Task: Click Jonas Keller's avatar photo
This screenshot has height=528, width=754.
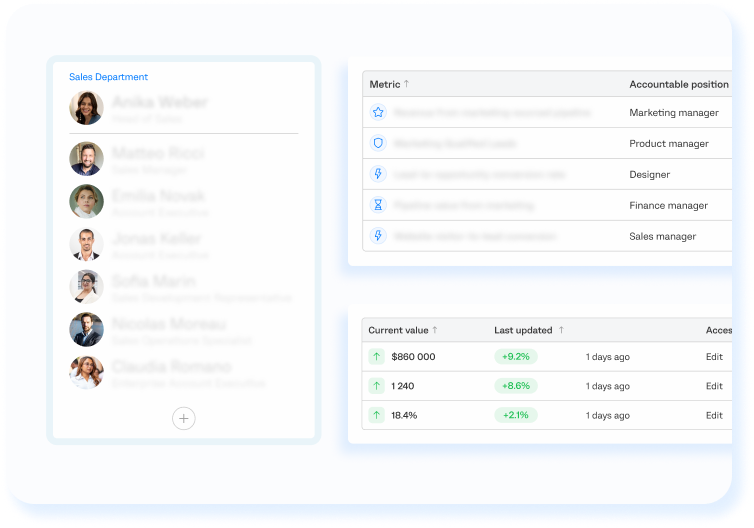Action: 87,244
